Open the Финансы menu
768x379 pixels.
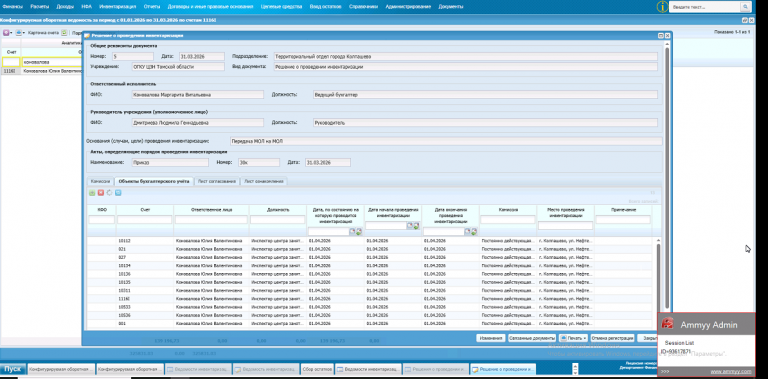pos(12,7)
